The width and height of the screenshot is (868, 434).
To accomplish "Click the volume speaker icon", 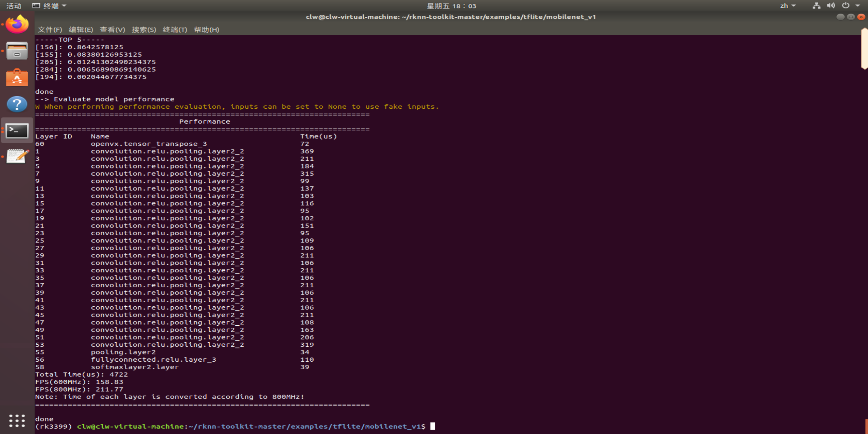I will 831,5.
